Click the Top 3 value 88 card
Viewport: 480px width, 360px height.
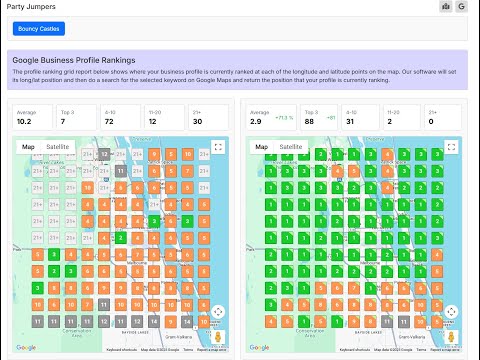pos(319,117)
